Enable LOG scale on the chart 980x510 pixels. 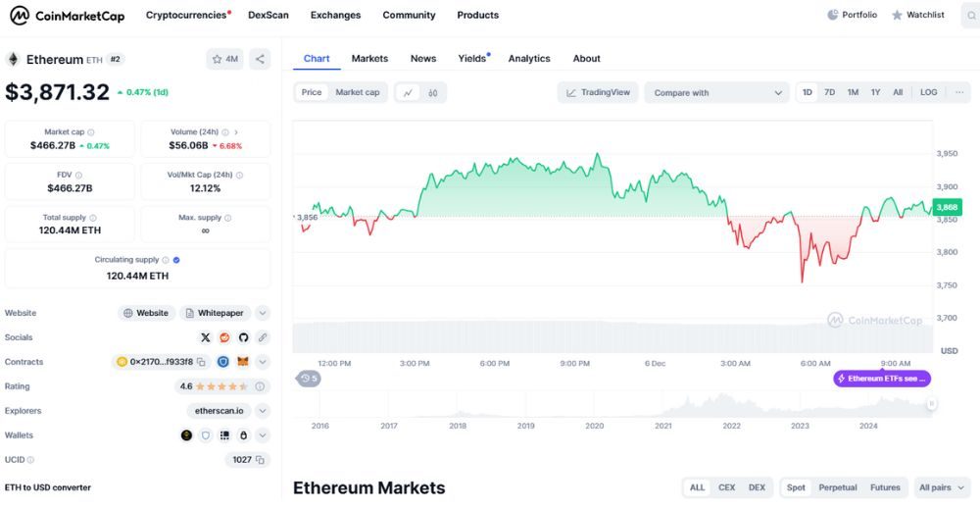coord(928,92)
